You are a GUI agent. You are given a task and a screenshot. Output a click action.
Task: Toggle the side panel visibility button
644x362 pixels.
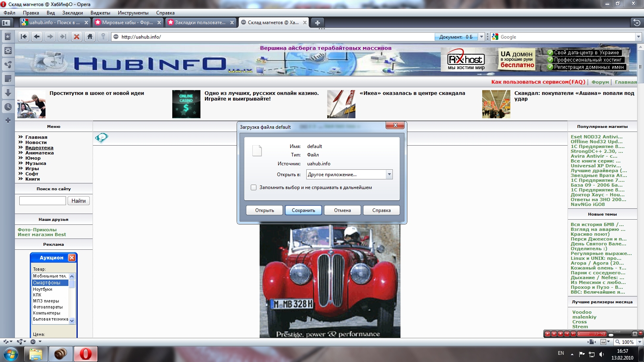(x=6, y=23)
